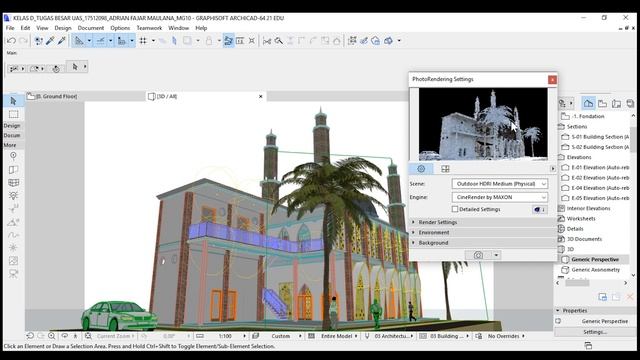Click the 3D window house icon
The image size is (640, 360).
[x=376, y=40]
